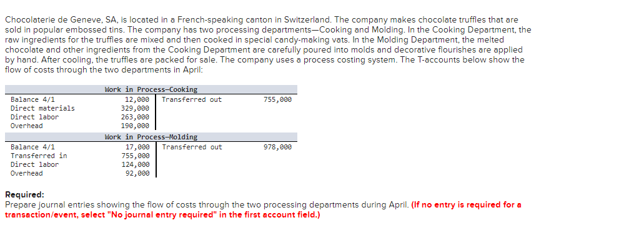This screenshot has height=230, width=644.
Task: Click the 17,000 Molding balance amount
Action: pos(137,147)
